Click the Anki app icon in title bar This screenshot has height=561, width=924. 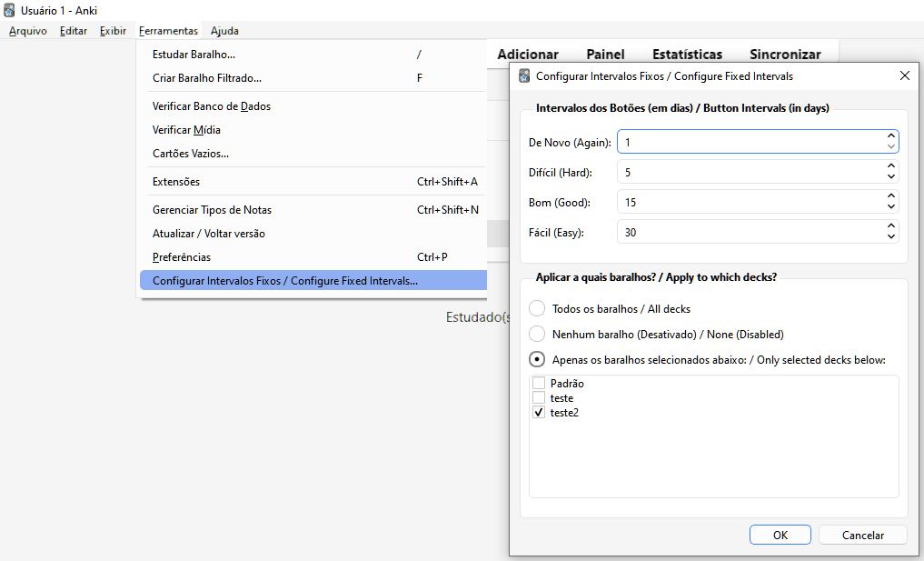pos(9,10)
